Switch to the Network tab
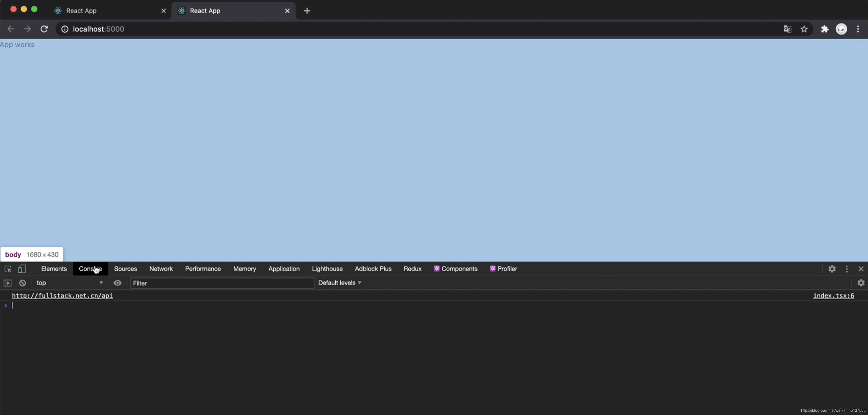The height and width of the screenshot is (415, 868). pos(161,269)
